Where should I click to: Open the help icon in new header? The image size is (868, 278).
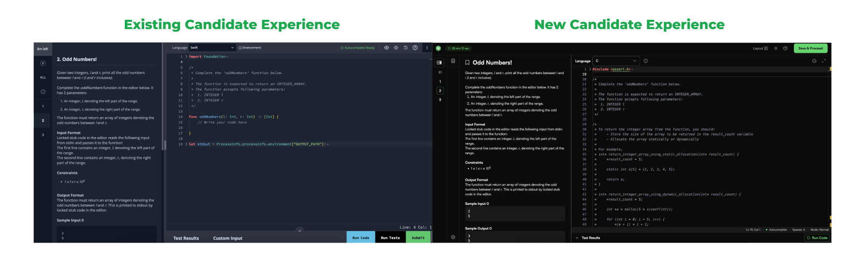[785, 48]
